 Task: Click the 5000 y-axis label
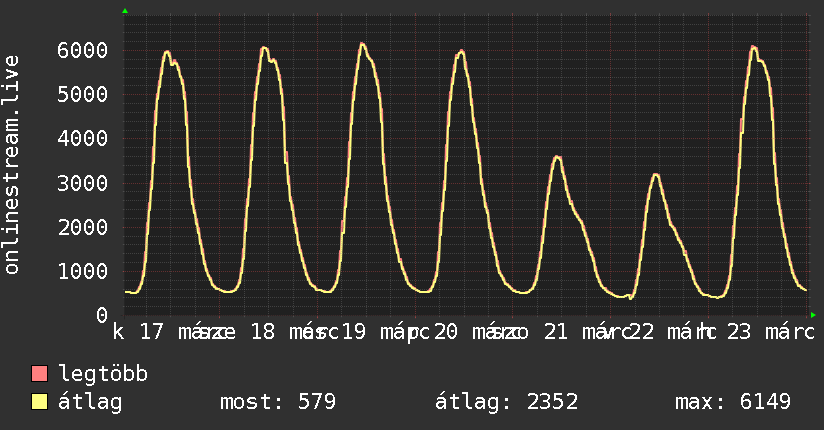83,95
